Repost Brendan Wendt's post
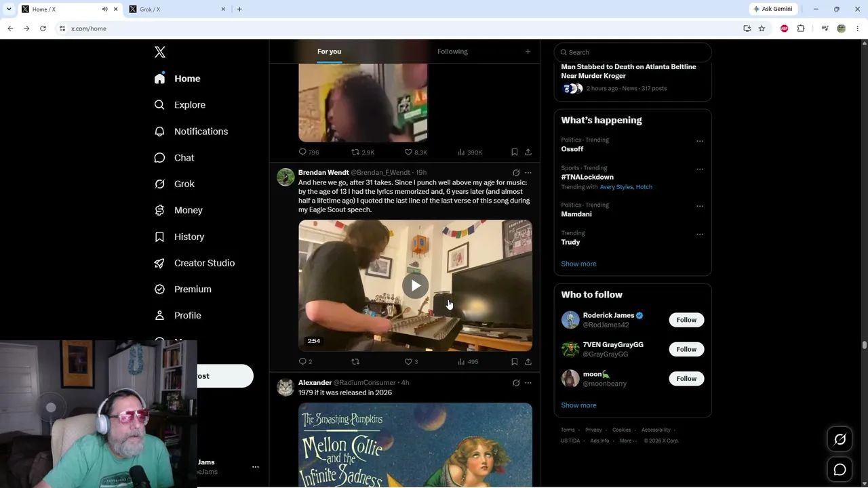This screenshot has width=868, height=488. pos(355,362)
